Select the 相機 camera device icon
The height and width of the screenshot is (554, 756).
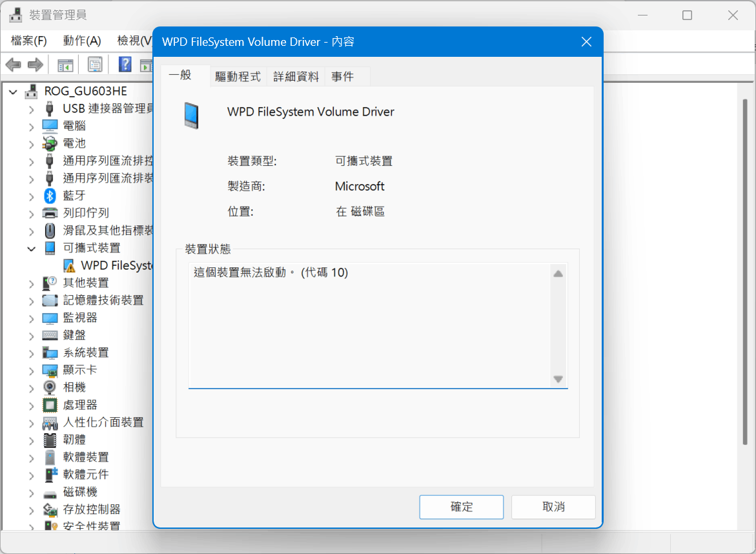pos(50,387)
